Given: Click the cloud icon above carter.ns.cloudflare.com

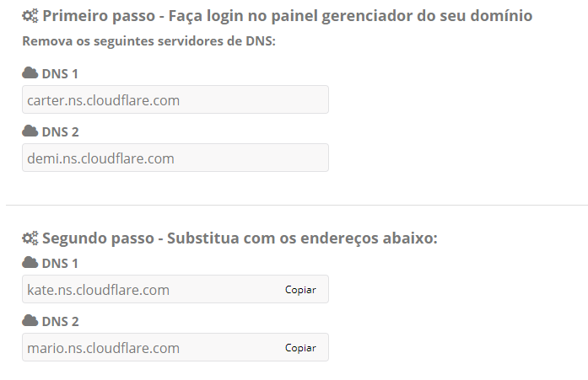Looking at the screenshot, I should [30, 73].
